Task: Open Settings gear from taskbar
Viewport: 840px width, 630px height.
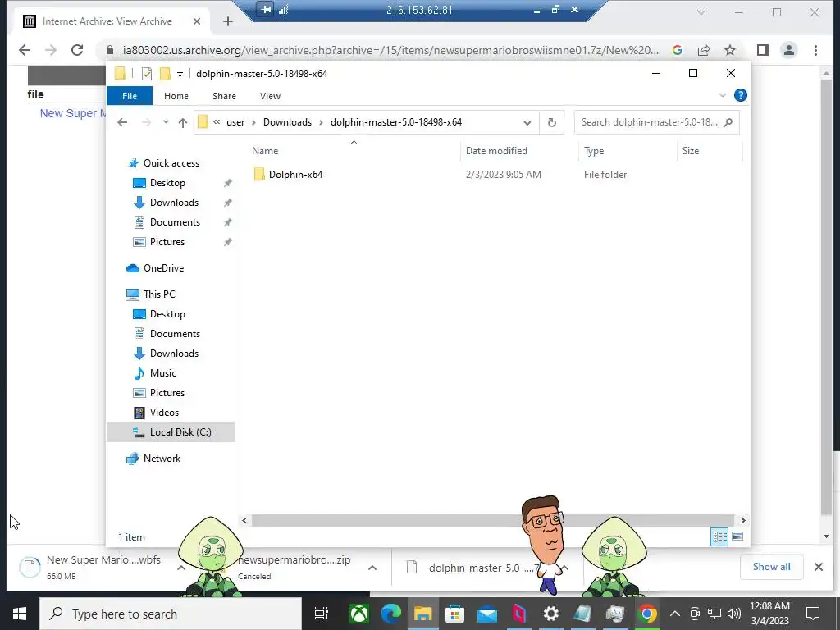Action: coord(550,614)
